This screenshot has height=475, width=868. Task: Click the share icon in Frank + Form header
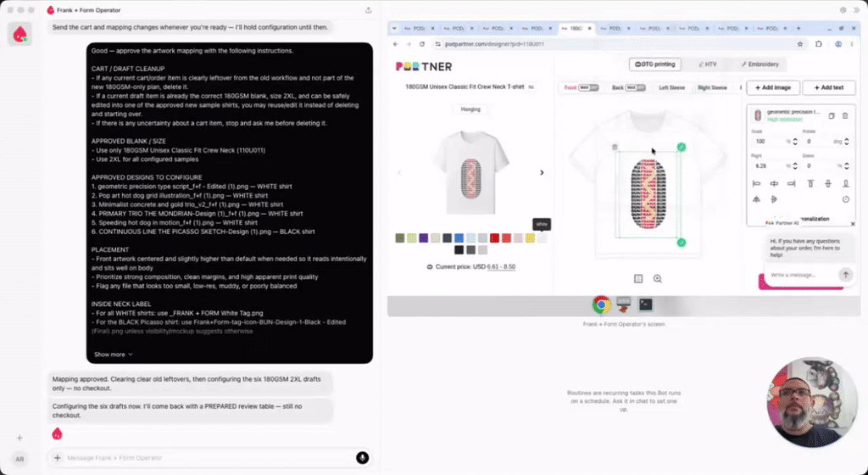[368, 10]
